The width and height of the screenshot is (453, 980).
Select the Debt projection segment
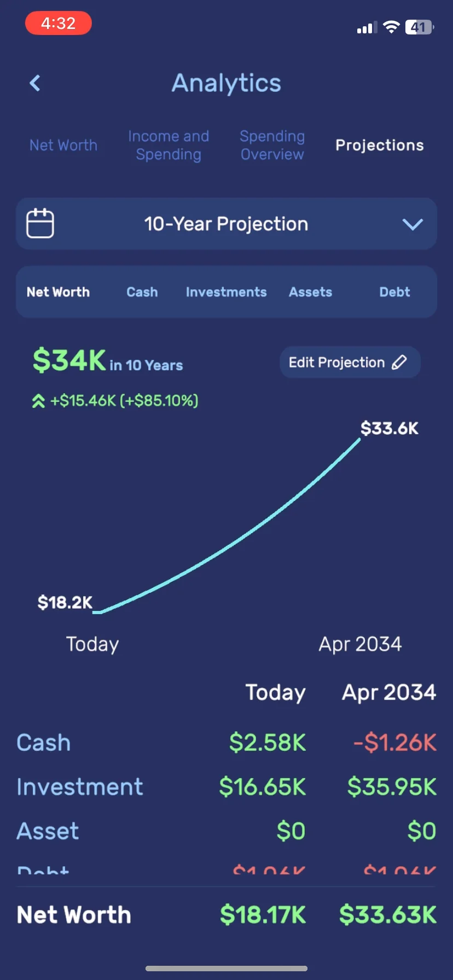click(x=394, y=292)
